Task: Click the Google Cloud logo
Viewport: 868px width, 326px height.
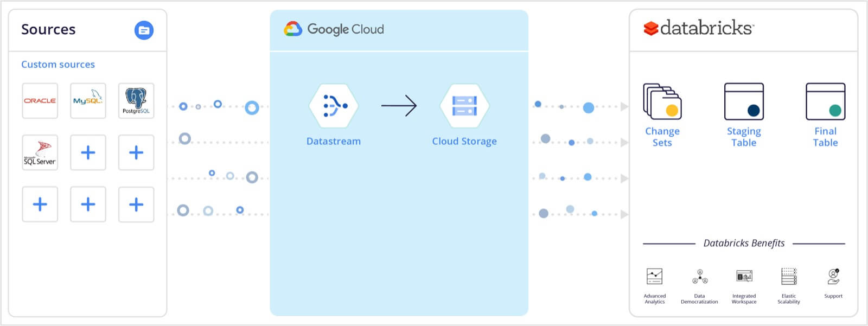Action: pyautogui.click(x=334, y=29)
